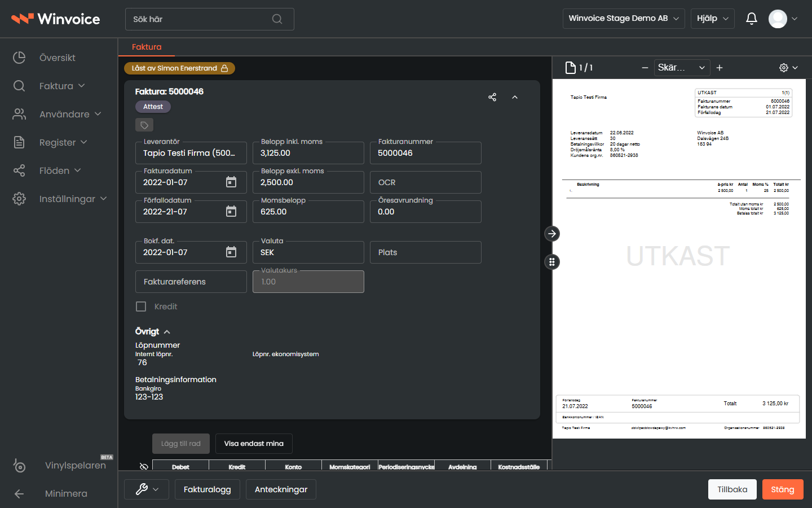
Task: Click the OCR input field
Action: click(x=426, y=182)
